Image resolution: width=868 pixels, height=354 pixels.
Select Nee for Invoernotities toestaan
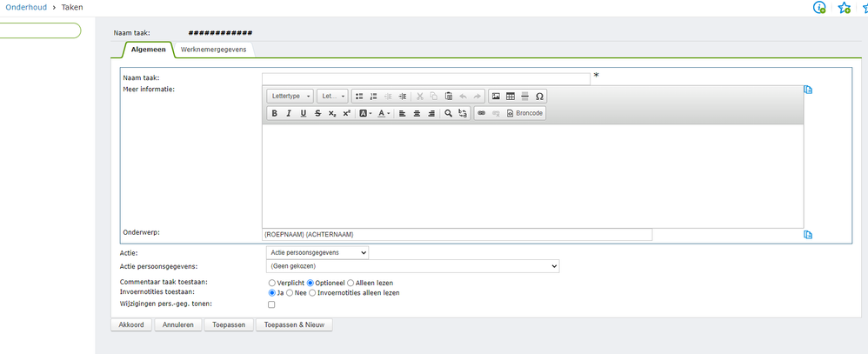pos(290,292)
